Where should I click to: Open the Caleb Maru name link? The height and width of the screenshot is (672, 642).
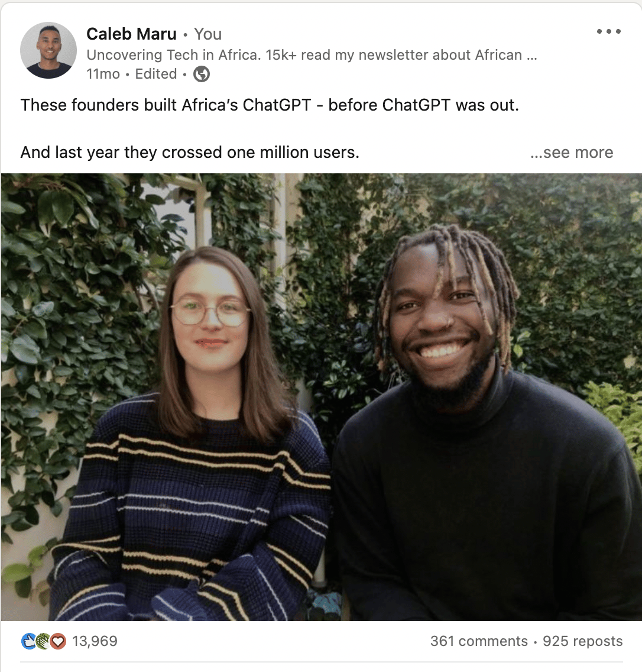131,34
